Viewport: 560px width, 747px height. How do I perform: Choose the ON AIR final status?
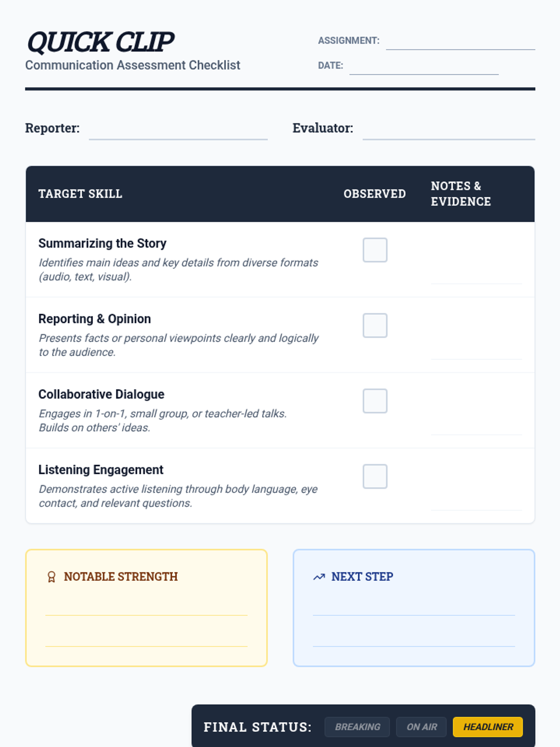(x=421, y=727)
